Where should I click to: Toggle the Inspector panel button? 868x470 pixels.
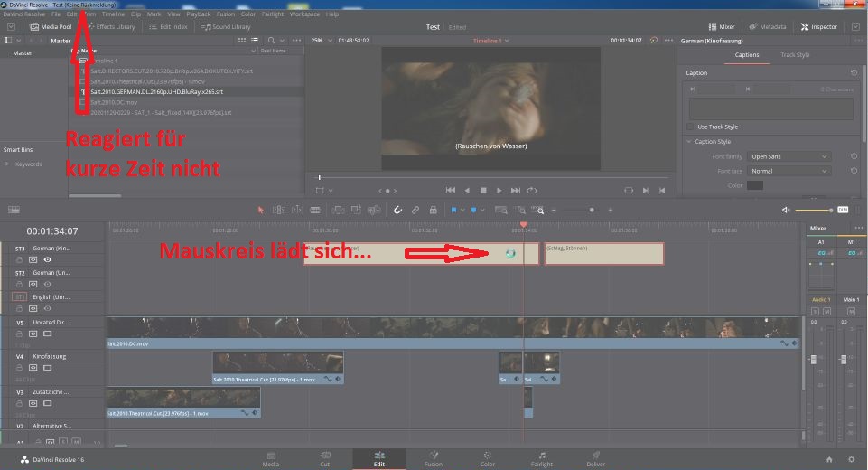coord(818,26)
